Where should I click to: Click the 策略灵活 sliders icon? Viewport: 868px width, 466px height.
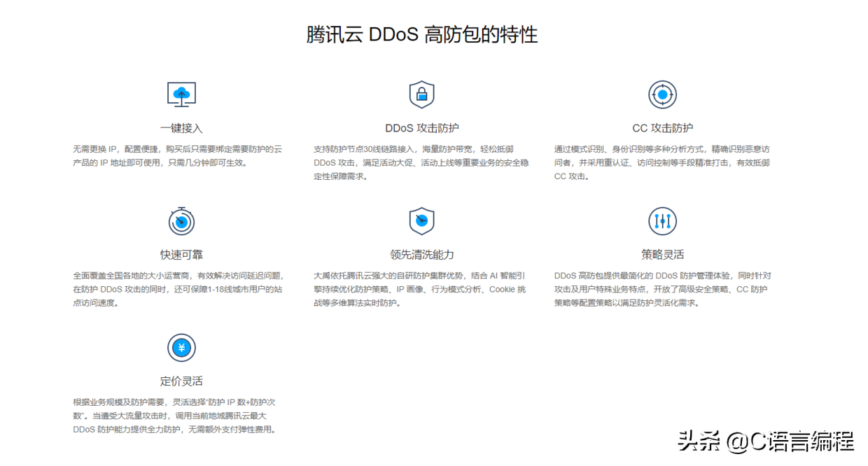click(x=662, y=221)
